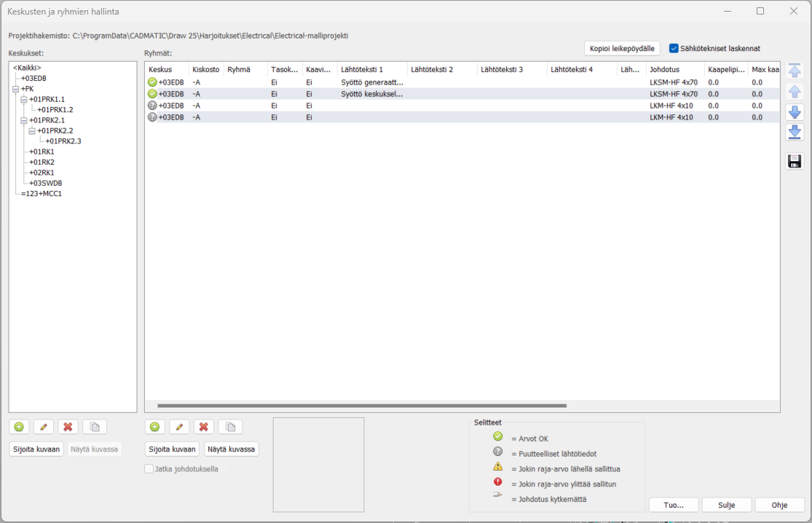This screenshot has height=523, width=812.
Task: Collapse the +01PRK1.1 tree node
Action: 24,99
